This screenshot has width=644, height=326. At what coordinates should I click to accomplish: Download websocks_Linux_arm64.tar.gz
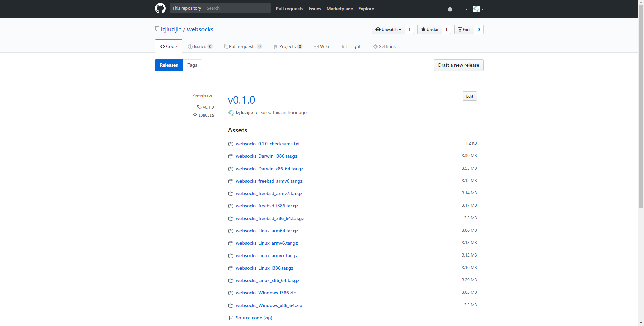[x=267, y=231]
